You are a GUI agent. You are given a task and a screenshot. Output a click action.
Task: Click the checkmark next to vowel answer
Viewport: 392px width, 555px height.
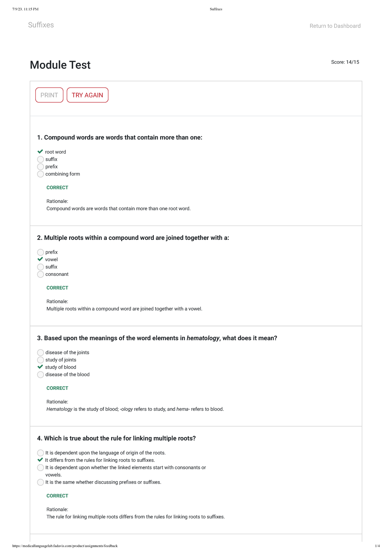coord(41,259)
